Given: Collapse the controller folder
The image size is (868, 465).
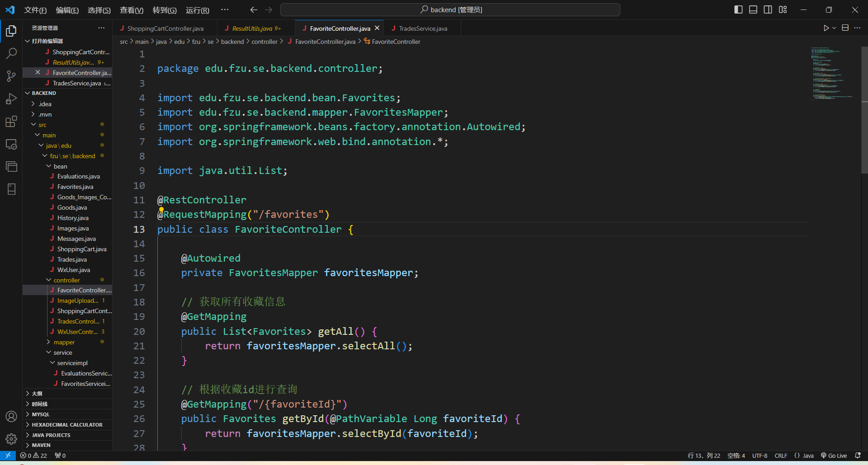Looking at the screenshot, I should pyautogui.click(x=66, y=280).
